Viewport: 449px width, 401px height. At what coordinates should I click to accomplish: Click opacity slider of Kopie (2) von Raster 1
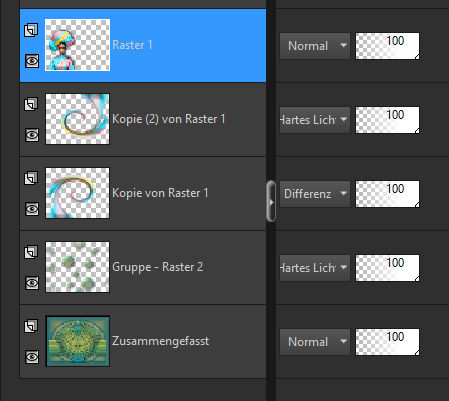(x=387, y=120)
